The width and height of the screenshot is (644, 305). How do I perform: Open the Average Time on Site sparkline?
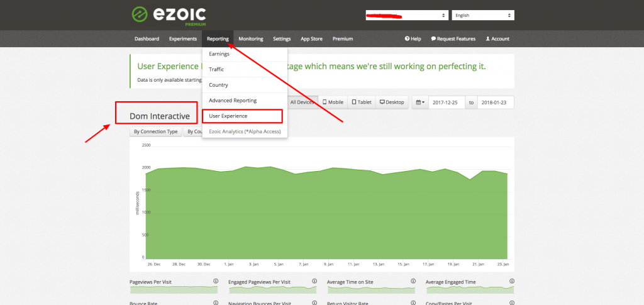[371, 289]
